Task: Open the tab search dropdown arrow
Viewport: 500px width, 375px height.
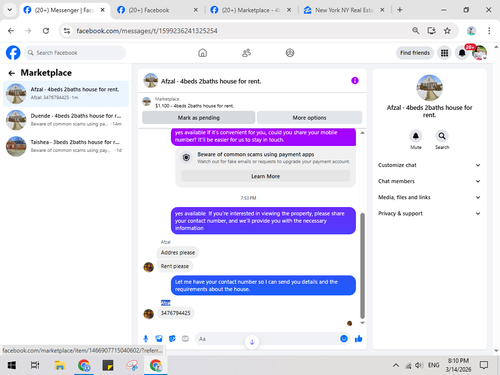Action: click(10, 10)
